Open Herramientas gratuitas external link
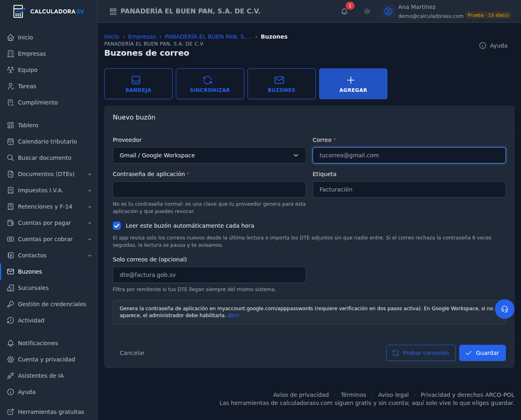 coord(49,412)
